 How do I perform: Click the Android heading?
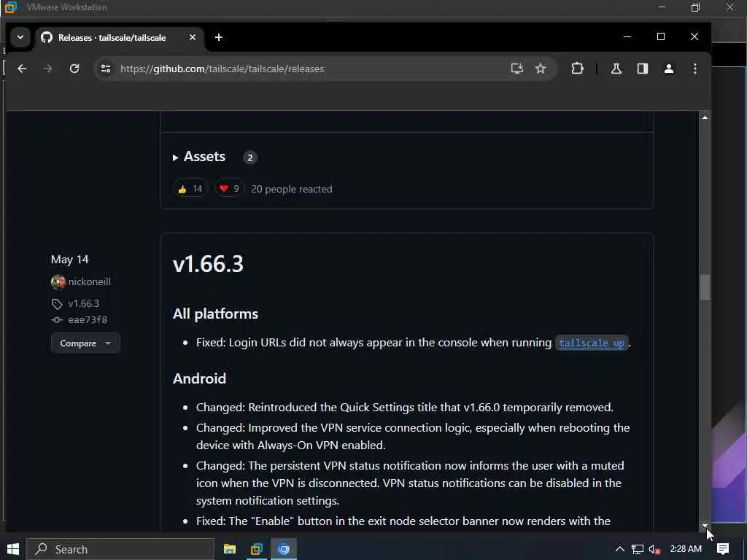(x=199, y=378)
